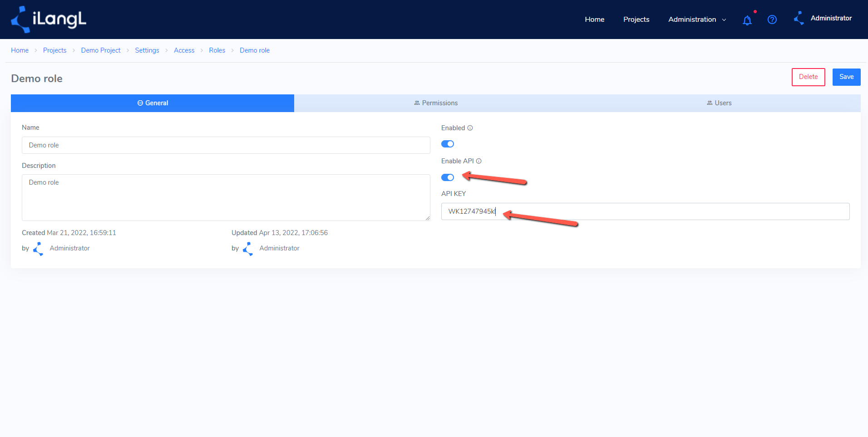Click the Administrator username in header
The width and height of the screenshot is (868, 437).
tap(831, 18)
